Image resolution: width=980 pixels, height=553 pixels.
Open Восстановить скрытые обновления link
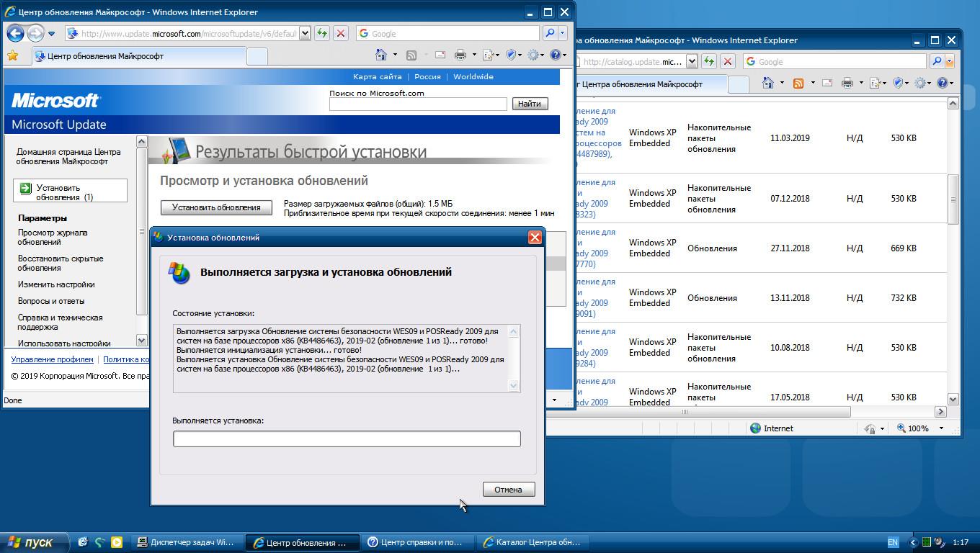61,263
